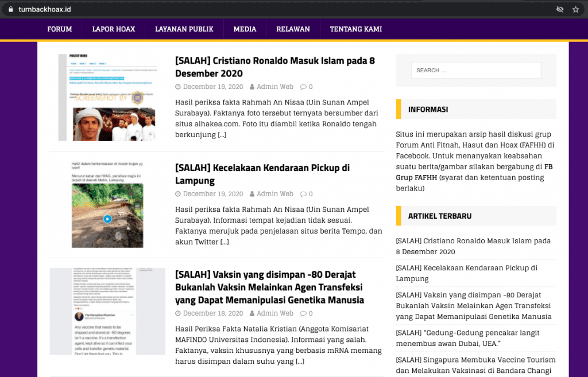
Task: Click comment bubble icon under Vaksin -80 Derajat article
Action: point(303,314)
